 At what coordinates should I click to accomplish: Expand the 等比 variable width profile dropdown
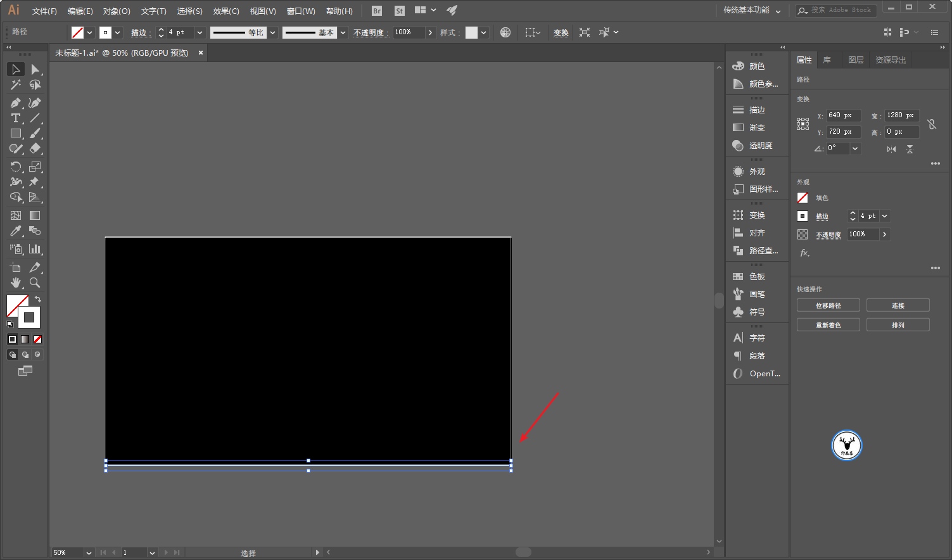(273, 32)
